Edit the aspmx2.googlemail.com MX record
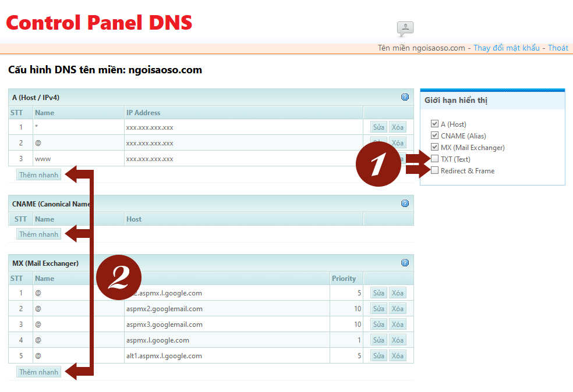 (x=379, y=309)
